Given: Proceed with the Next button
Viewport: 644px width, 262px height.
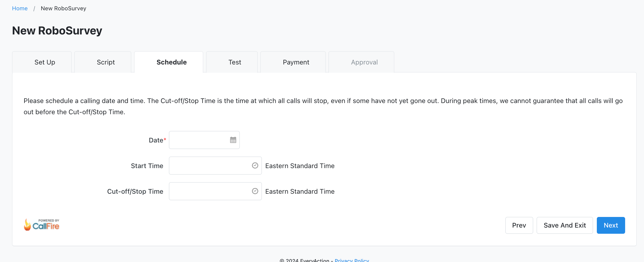Looking at the screenshot, I should click(611, 225).
